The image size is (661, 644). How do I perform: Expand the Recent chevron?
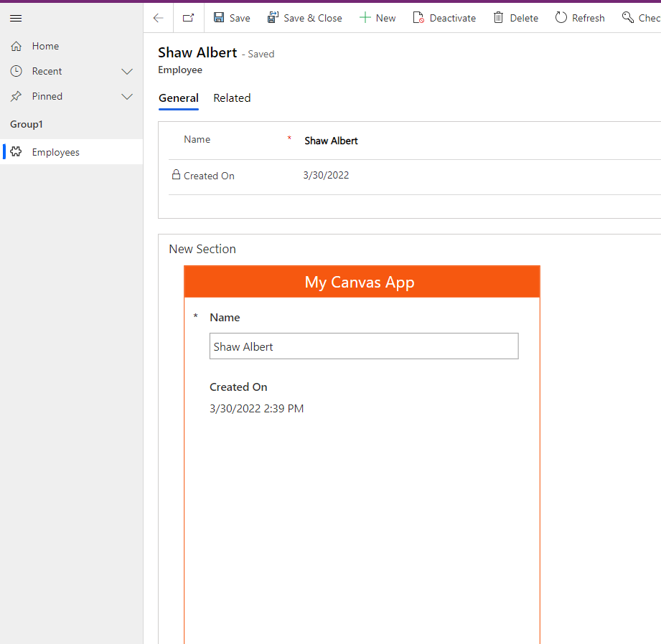tap(127, 71)
